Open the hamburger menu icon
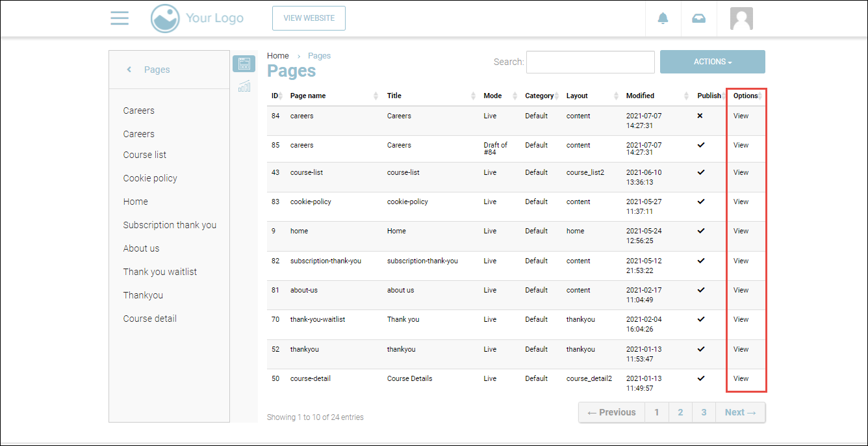This screenshot has height=446, width=868. click(120, 18)
